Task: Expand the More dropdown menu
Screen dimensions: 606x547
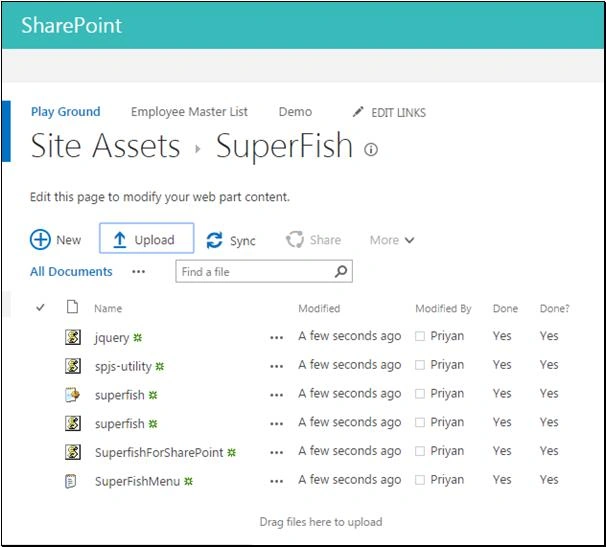Action: 392,240
